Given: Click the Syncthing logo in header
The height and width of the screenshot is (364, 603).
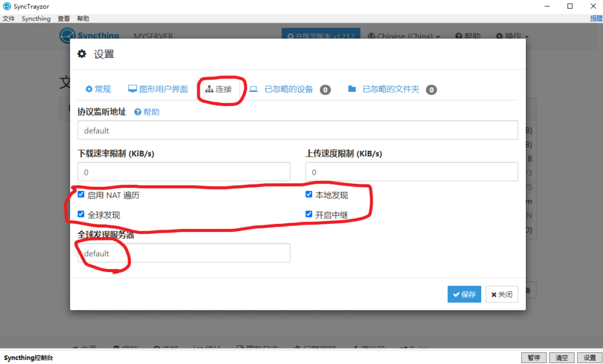Looking at the screenshot, I should point(90,35).
